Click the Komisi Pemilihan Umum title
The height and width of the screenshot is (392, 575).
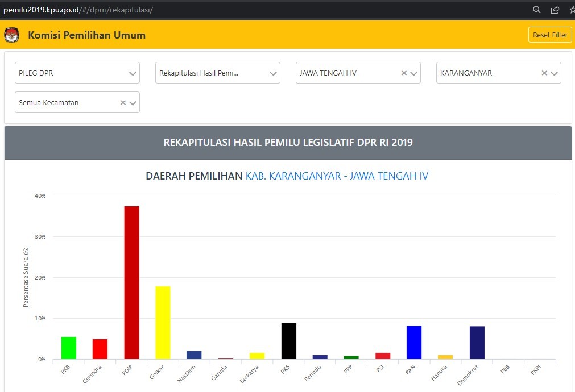point(86,35)
